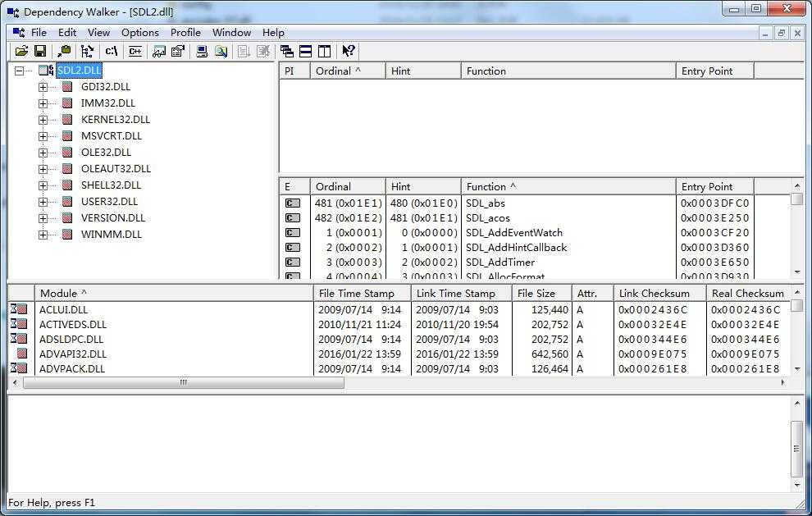Activate the Context Help arrow-question icon

point(349,51)
